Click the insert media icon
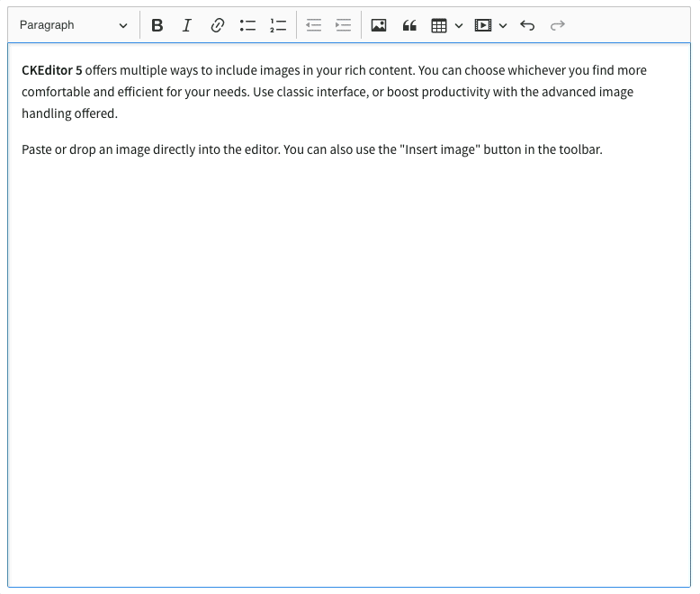The width and height of the screenshot is (700, 594). click(483, 25)
